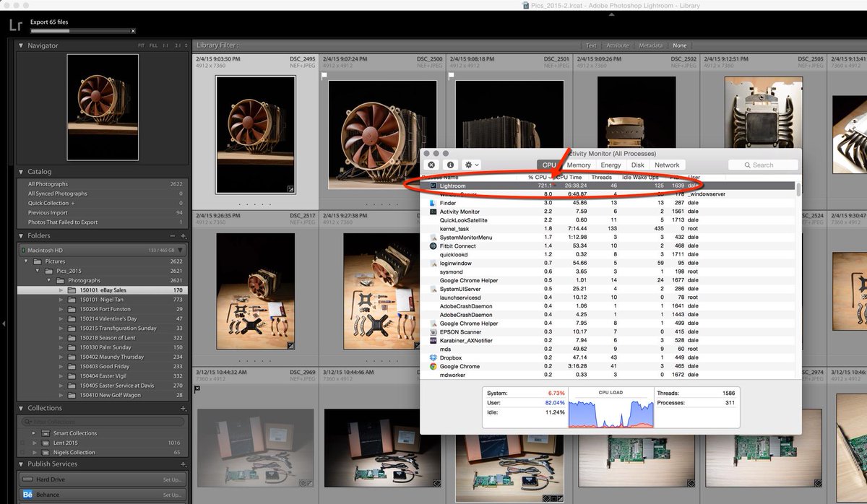Choose Text in the Library Filter
This screenshot has height=504, width=867.
(591, 45)
